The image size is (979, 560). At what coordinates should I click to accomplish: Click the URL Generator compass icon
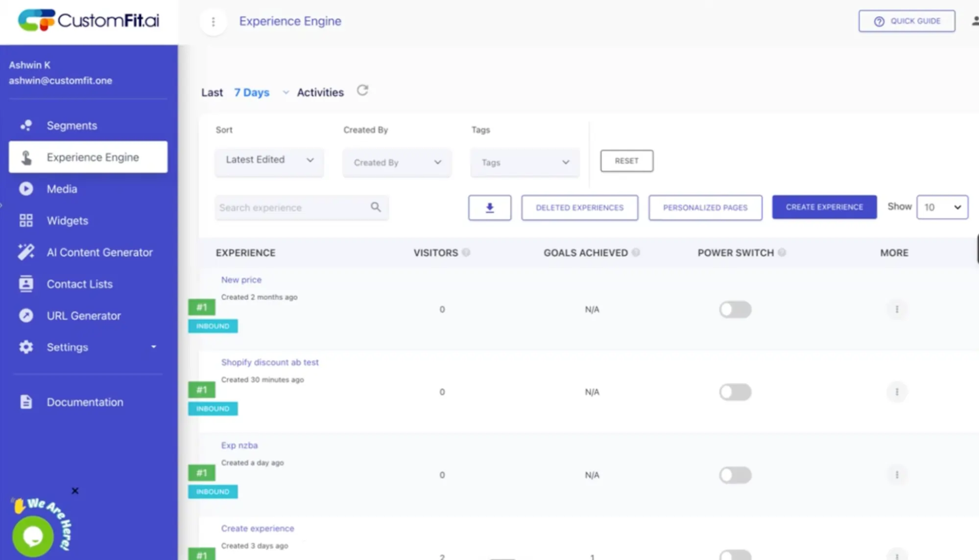[x=26, y=316]
